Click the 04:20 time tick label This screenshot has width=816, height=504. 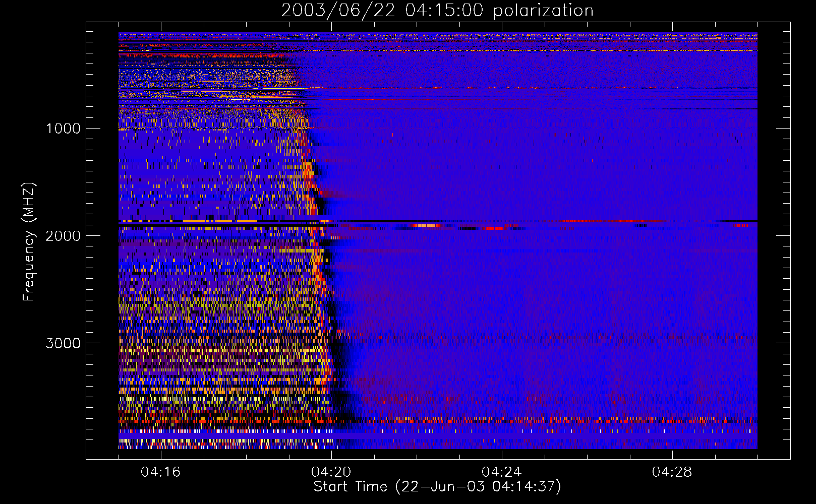[x=331, y=472]
